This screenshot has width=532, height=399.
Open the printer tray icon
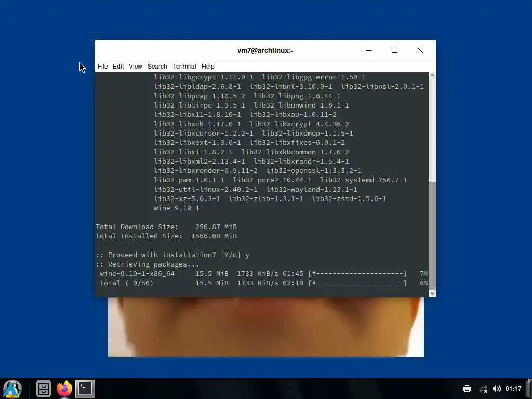tap(467, 389)
